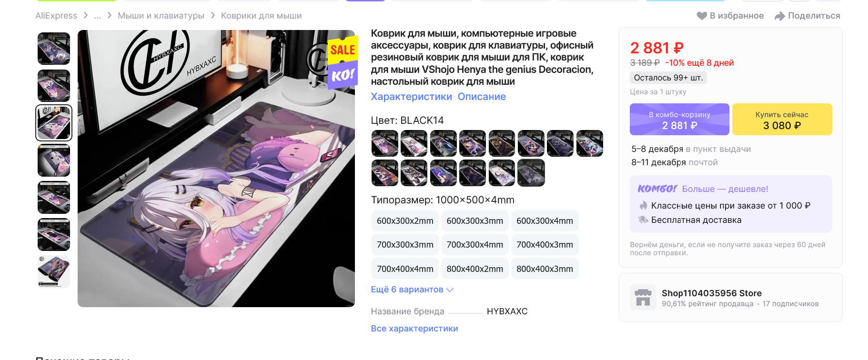
Task: Choose size option 600x300x2mm
Action: coord(405,221)
